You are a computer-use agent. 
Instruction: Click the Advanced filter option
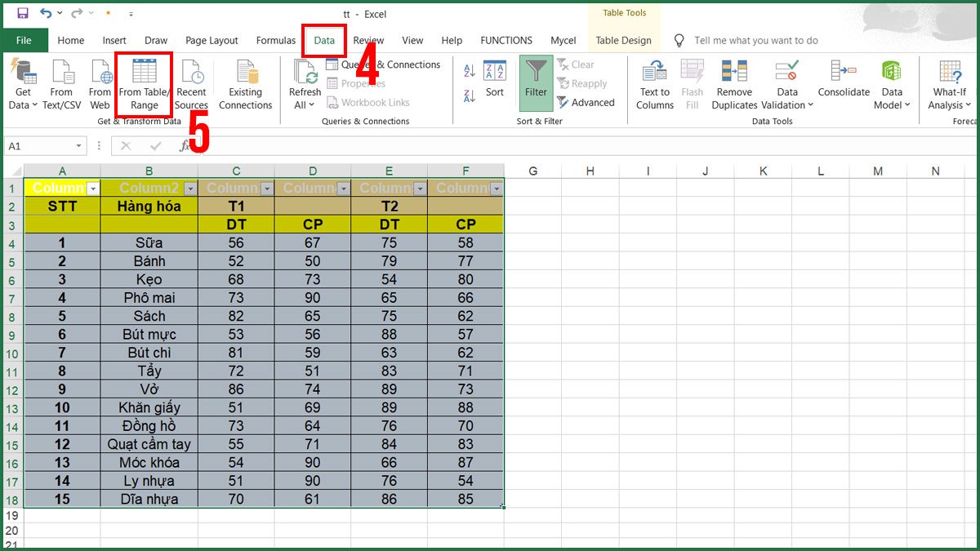coord(586,102)
